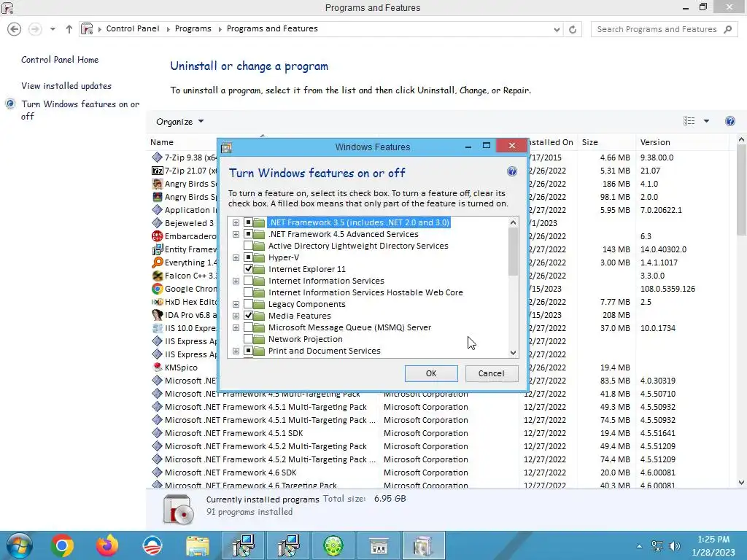Viewport: 747px width, 560px height.
Task: Show hidden tray icons arrow
Action: (639, 546)
